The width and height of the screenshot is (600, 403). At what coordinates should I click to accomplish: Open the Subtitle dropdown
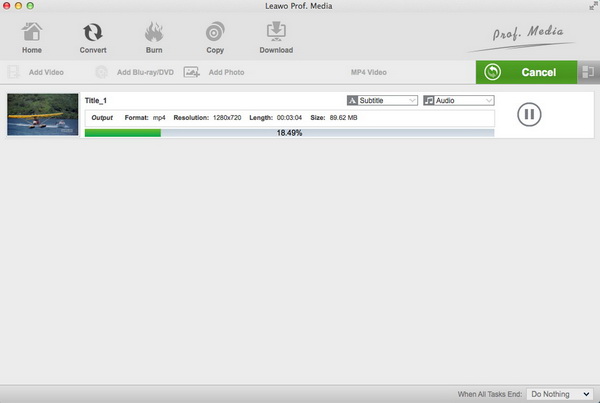(382, 100)
